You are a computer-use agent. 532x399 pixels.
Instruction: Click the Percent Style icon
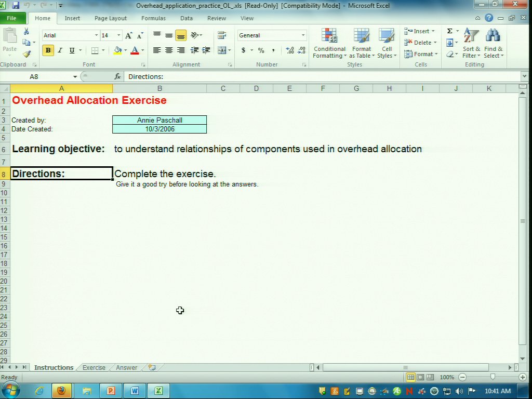[x=261, y=50]
